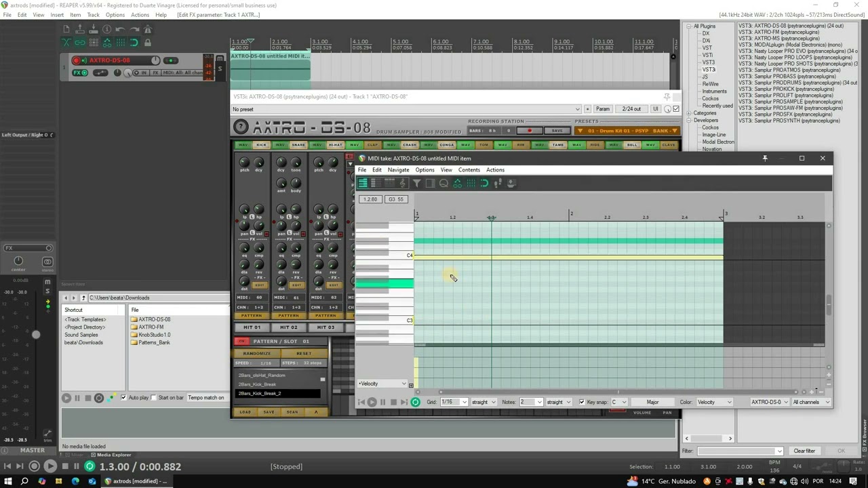
Task: Toggle grid icon in MIDI editor toolbar
Action: click(471, 183)
